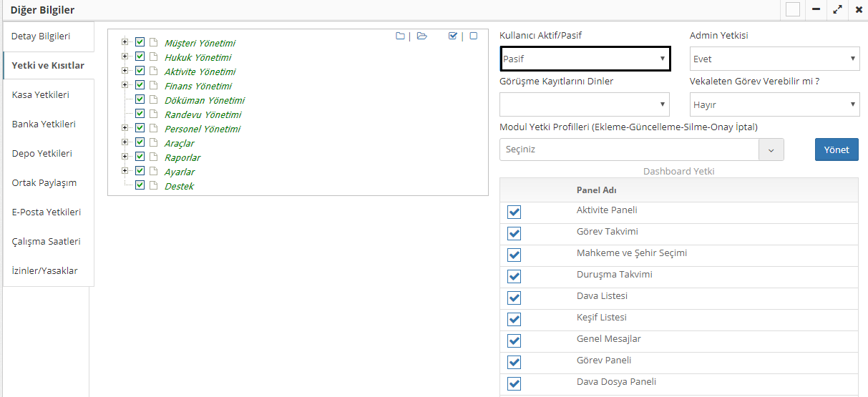The height and width of the screenshot is (397, 868).
Task: Open the Çalışma Saatleri tab
Action: (46, 241)
